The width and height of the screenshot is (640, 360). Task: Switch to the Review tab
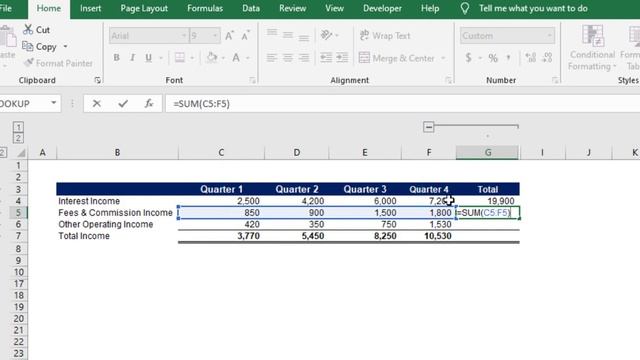pyautogui.click(x=293, y=9)
